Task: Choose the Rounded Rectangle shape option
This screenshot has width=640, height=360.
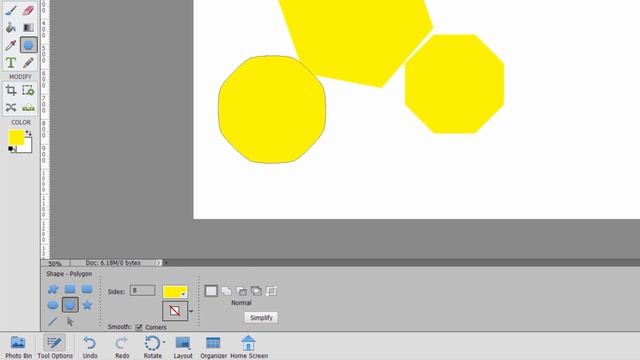Action: (x=87, y=289)
